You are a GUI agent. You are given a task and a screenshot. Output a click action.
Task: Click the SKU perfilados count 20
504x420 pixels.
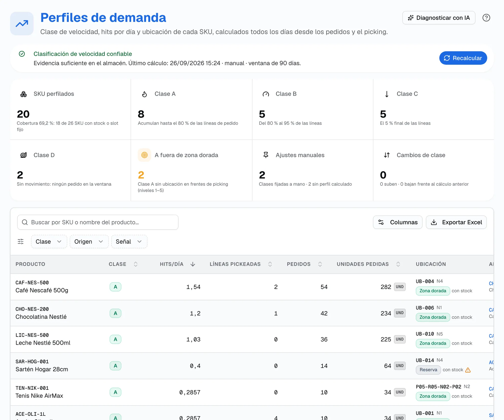(x=23, y=114)
